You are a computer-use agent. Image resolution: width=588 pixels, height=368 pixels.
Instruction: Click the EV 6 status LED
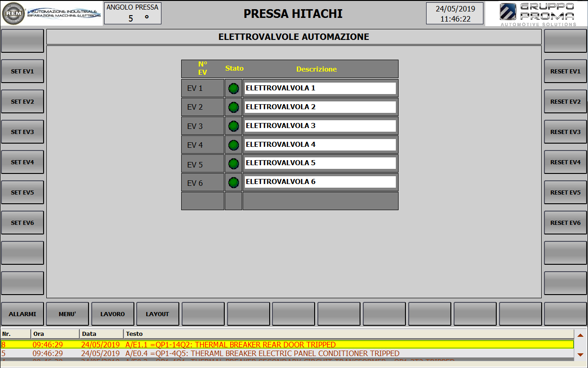coord(233,182)
